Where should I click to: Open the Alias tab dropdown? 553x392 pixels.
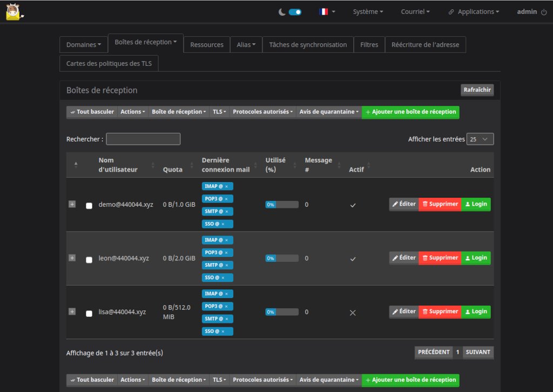(x=246, y=45)
